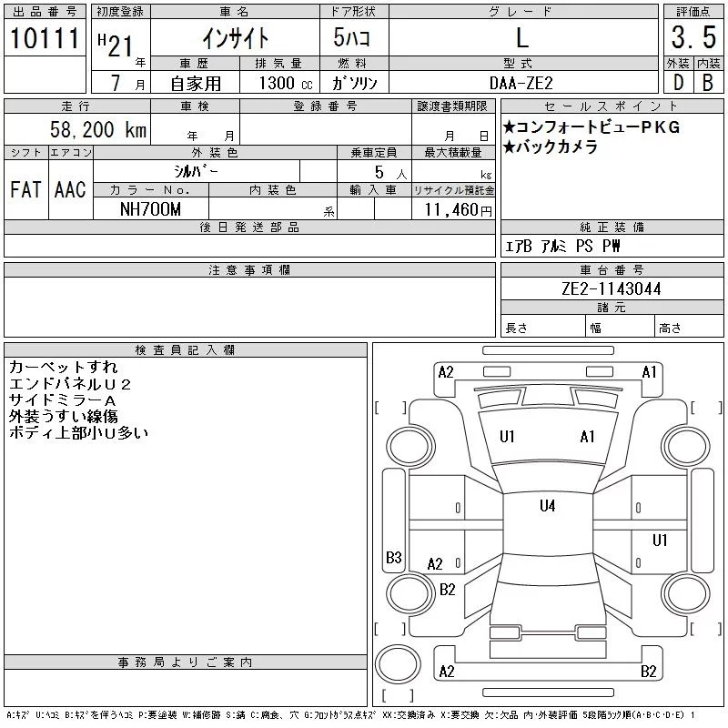Click the 注意事項欄 header

click(x=249, y=270)
